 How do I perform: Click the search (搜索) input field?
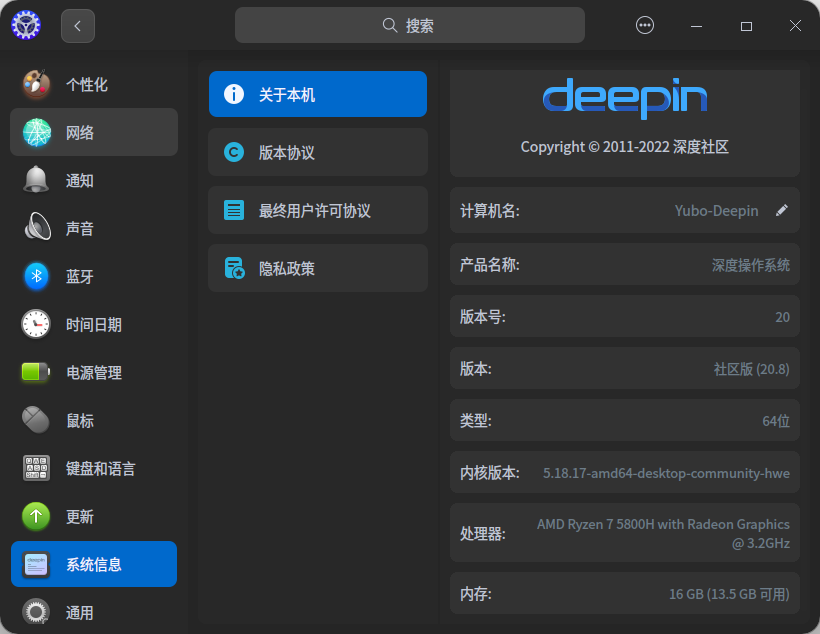point(409,26)
